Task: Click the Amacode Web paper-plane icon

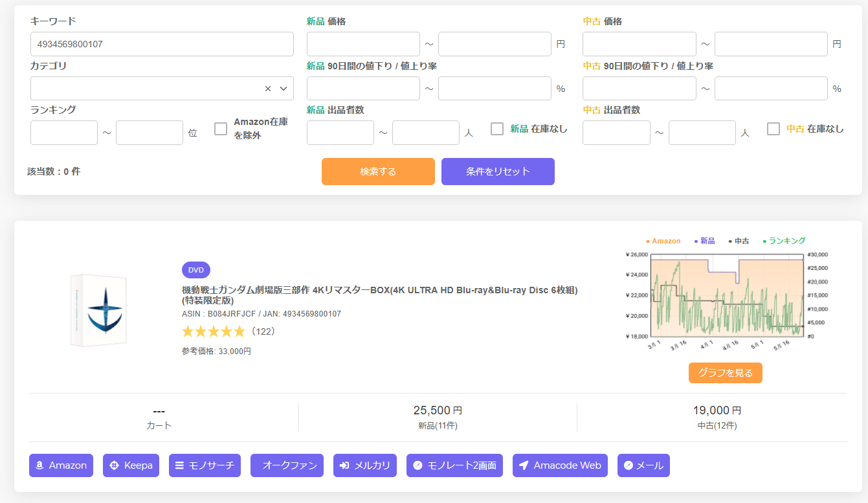Action: pos(524,465)
